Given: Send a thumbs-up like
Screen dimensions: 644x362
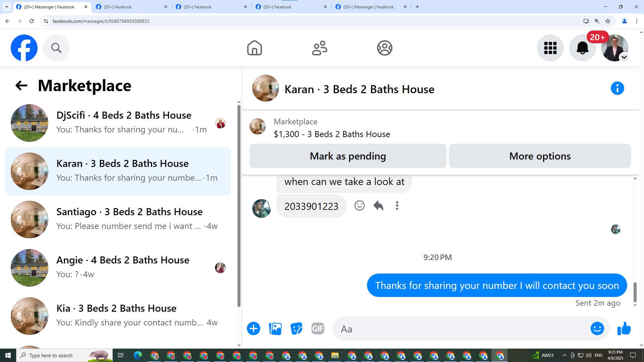Looking at the screenshot, I should pos(624,328).
